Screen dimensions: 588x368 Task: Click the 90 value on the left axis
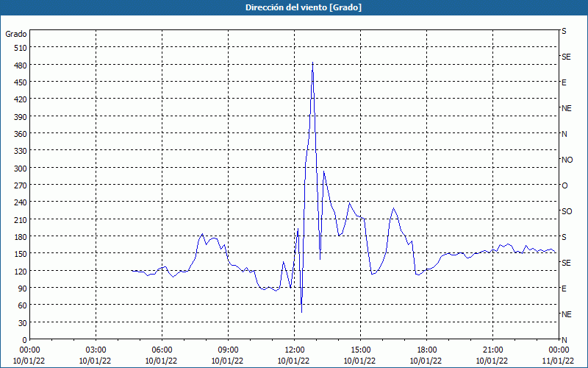22,288
